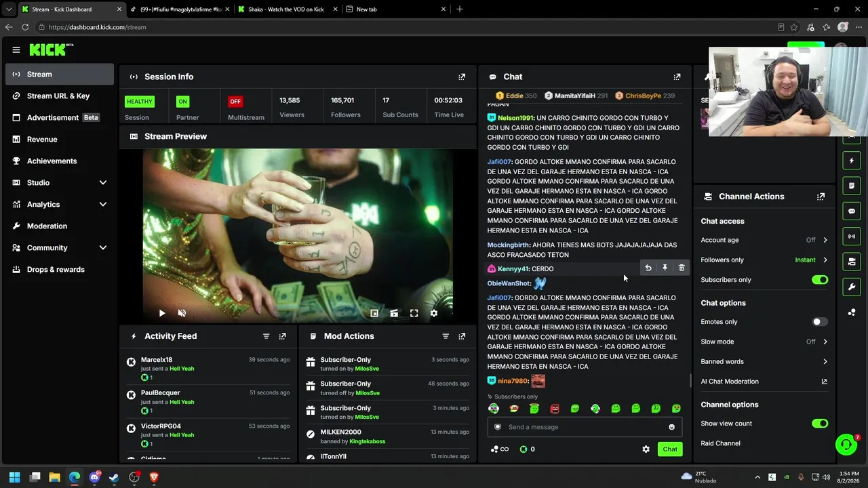
Task: Pop out the Mod Actions panel
Action: coord(462,336)
